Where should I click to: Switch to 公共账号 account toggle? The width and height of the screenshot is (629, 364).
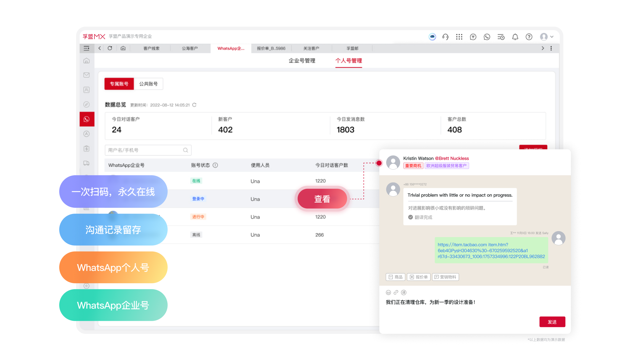click(148, 84)
